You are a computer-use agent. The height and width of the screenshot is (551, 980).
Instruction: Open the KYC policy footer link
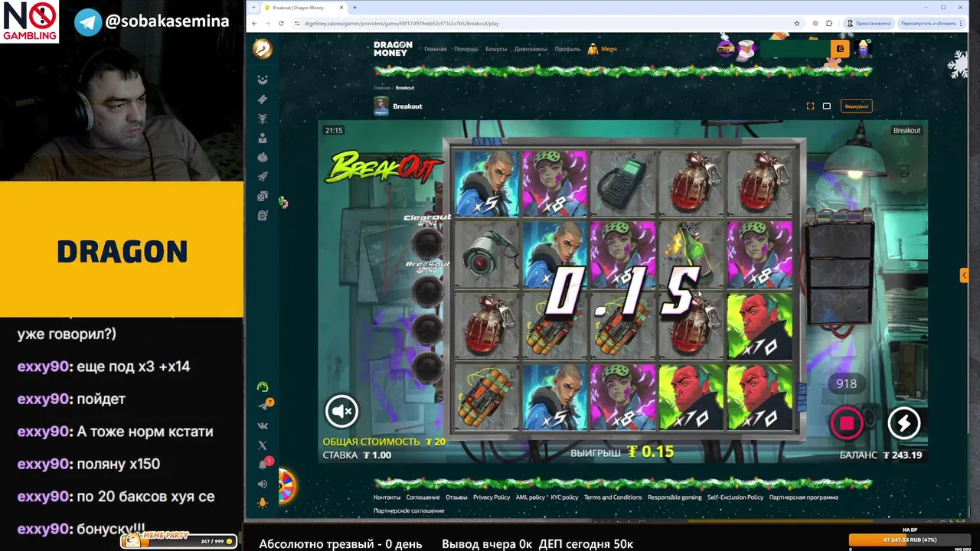click(x=564, y=497)
